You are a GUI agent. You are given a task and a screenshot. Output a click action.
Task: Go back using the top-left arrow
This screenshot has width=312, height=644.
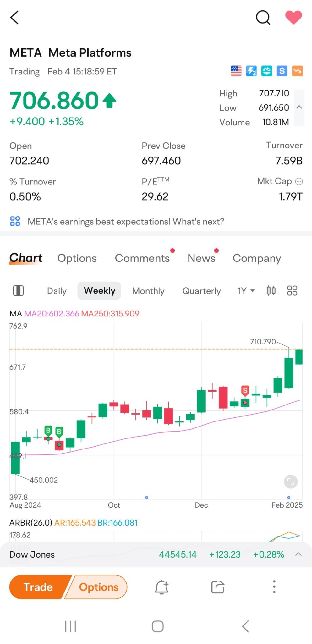click(x=14, y=17)
